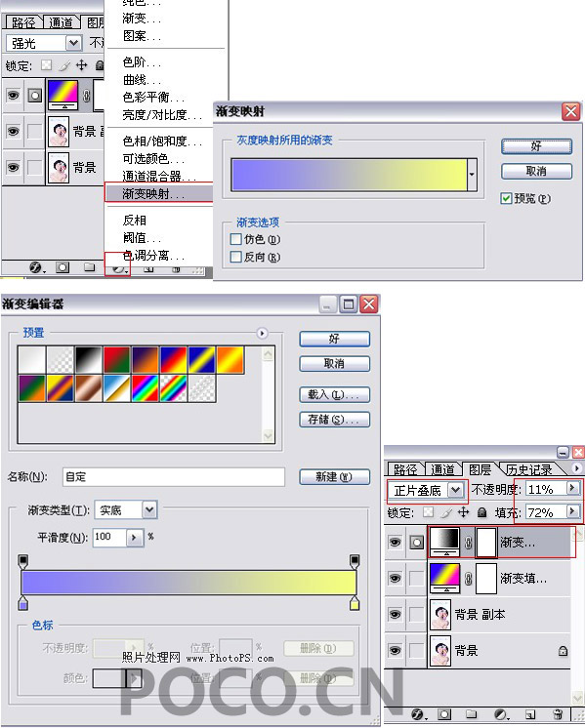Click the 存储(S)... button
The height and width of the screenshot is (728, 585).
tap(335, 420)
